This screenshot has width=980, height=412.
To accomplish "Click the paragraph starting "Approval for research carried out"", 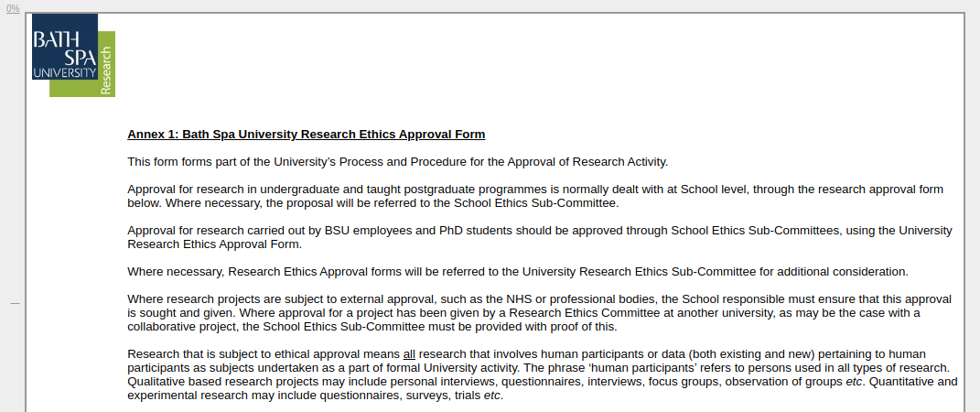I will 539,237.
